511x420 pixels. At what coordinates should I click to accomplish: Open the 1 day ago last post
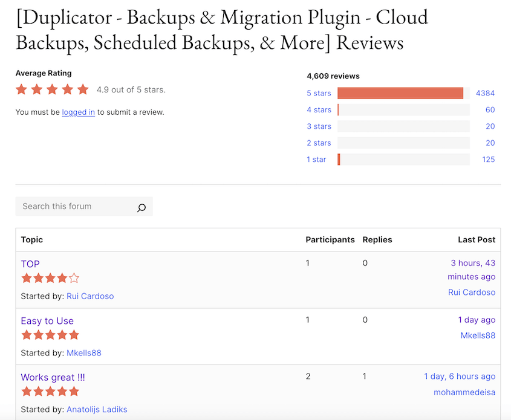coord(477,320)
